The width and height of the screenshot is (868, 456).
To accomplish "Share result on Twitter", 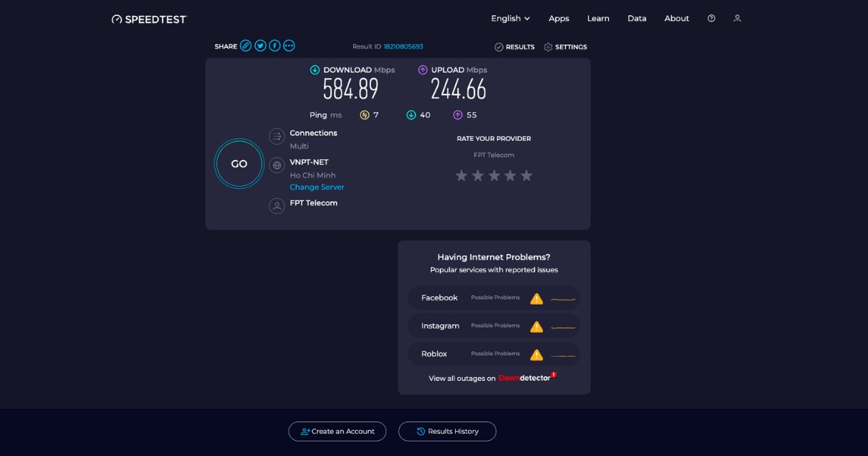I will [x=260, y=46].
